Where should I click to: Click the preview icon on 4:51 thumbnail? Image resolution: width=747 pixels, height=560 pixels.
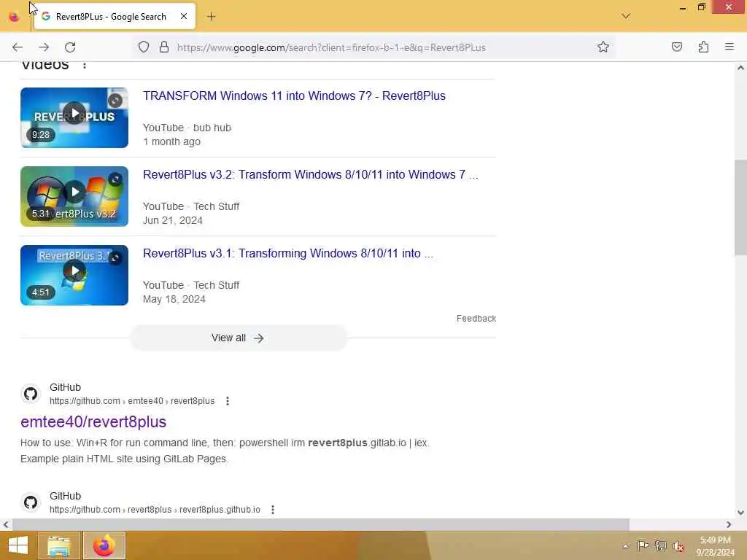click(x=115, y=257)
